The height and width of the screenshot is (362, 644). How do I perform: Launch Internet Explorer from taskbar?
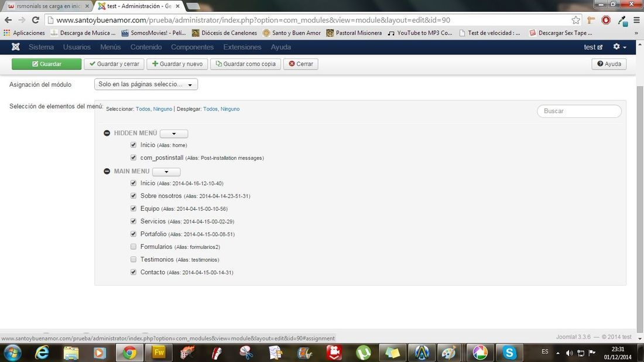pos(42,353)
